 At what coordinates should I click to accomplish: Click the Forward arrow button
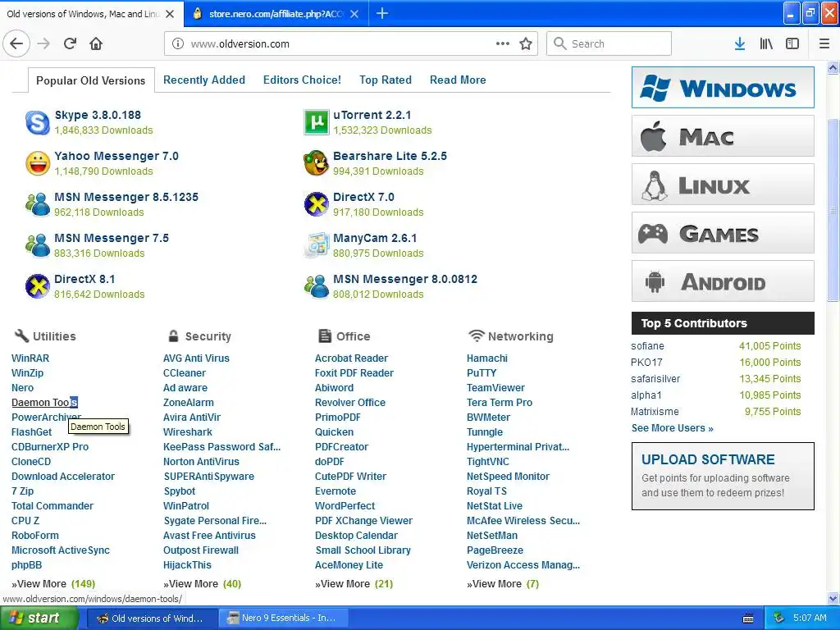pos(43,43)
